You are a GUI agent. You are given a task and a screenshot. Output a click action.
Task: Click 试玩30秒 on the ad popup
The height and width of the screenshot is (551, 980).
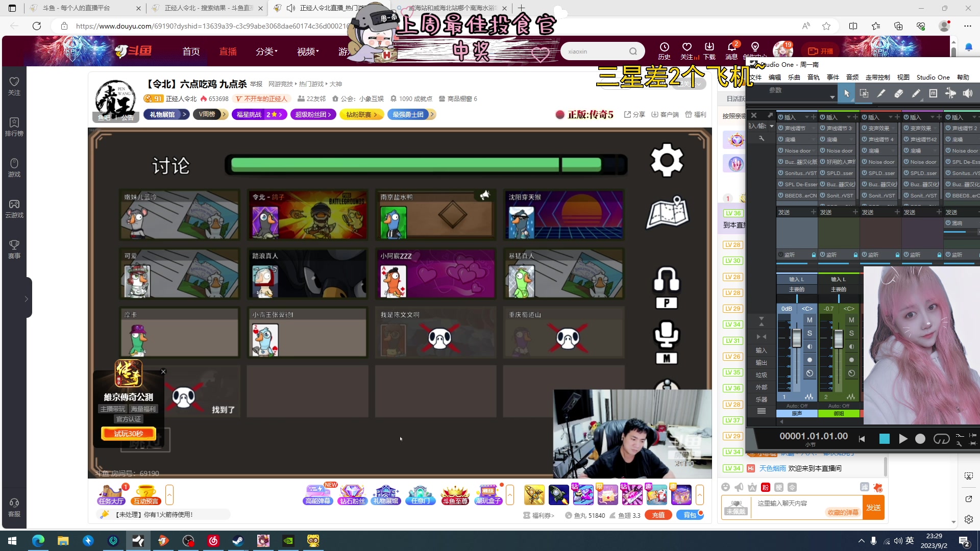click(x=129, y=434)
